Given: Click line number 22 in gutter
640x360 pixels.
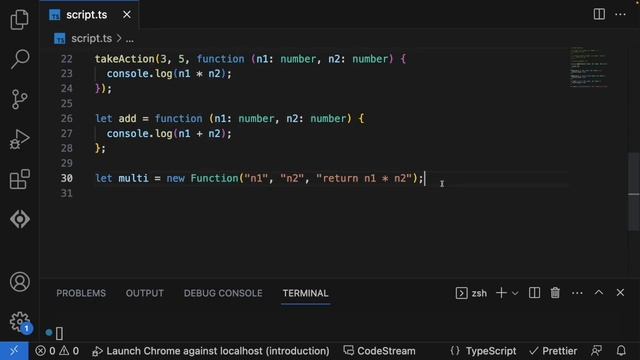Looking at the screenshot, I should click(x=67, y=59).
